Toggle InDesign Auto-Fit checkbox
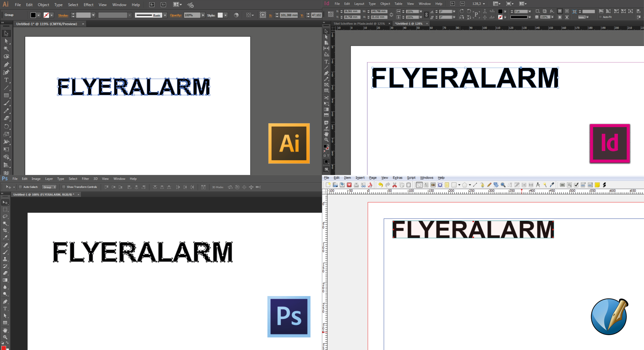The width and height of the screenshot is (644, 350). pos(600,17)
